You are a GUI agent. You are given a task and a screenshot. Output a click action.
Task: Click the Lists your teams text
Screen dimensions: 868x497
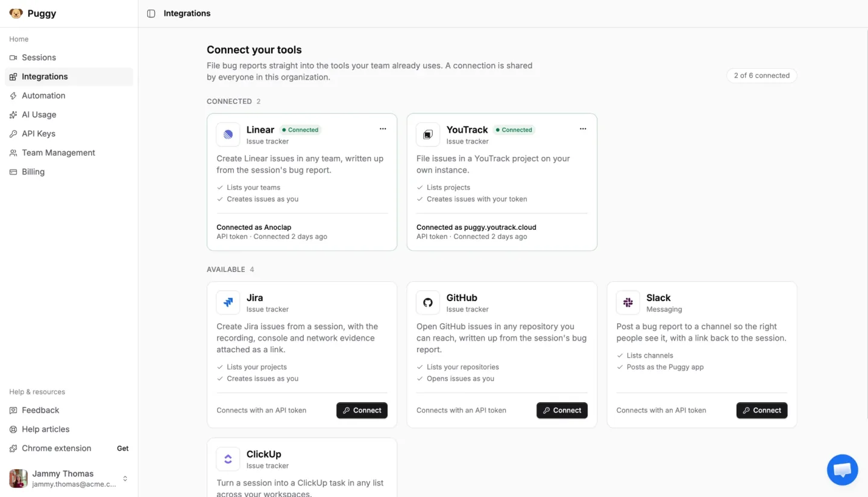coord(253,188)
